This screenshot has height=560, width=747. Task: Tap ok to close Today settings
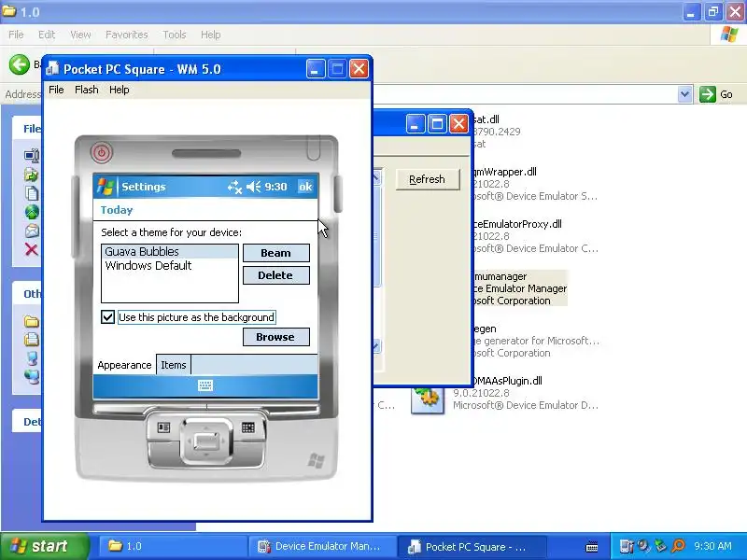305,187
